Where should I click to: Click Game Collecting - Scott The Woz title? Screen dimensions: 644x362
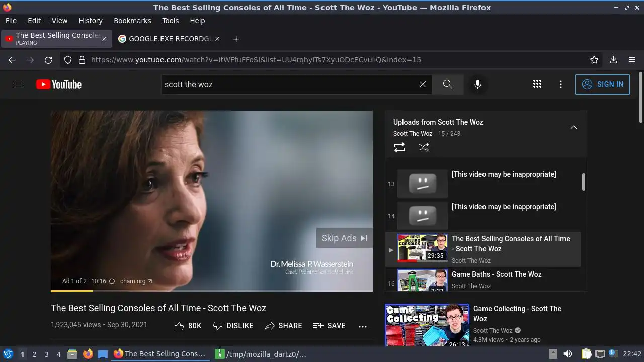(517, 314)
